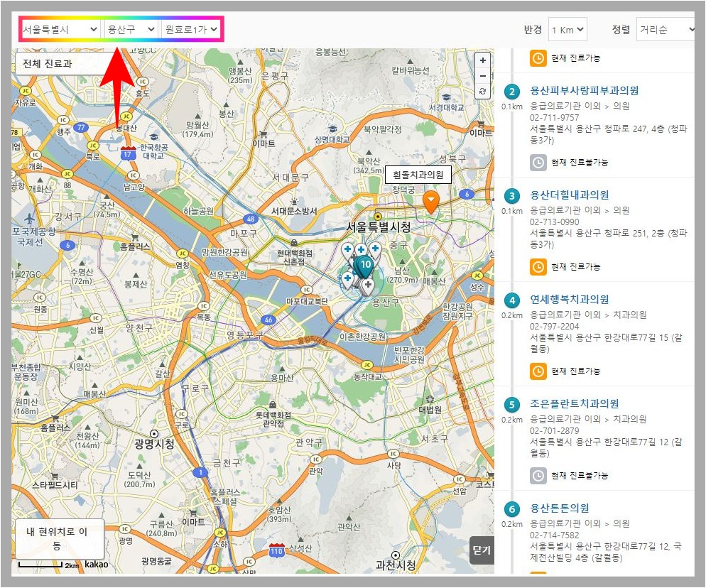Click address 한강대로77길 15
Image resolution: width=706 pixels, height=588 pixels.
coord(606,343)
